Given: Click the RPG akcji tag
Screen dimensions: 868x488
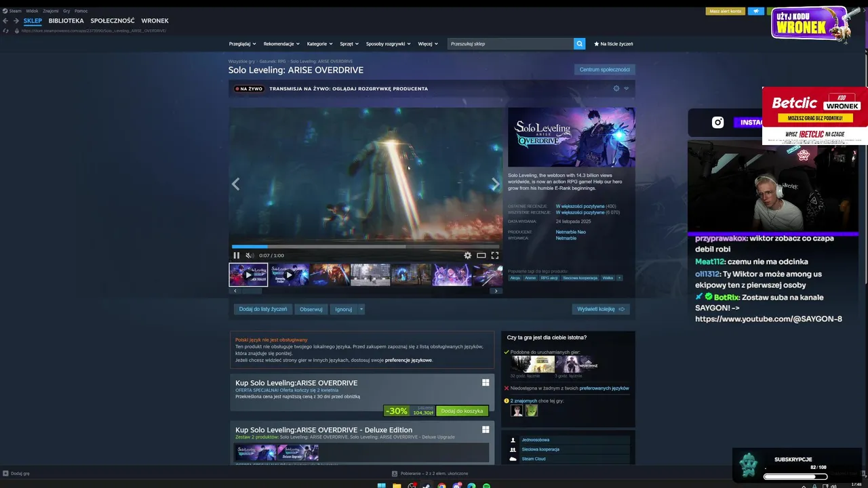Looking at the screenshot, I should click(x=549, y=278).
